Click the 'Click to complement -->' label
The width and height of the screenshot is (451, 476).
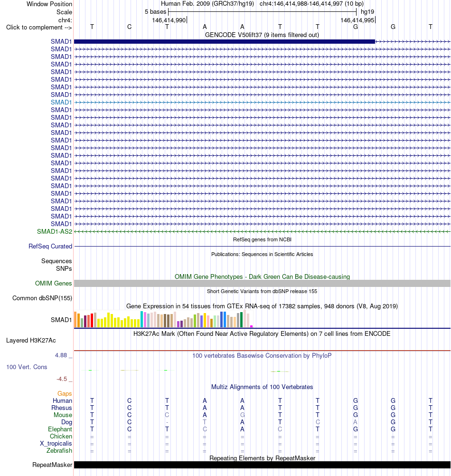click(39, 28)
